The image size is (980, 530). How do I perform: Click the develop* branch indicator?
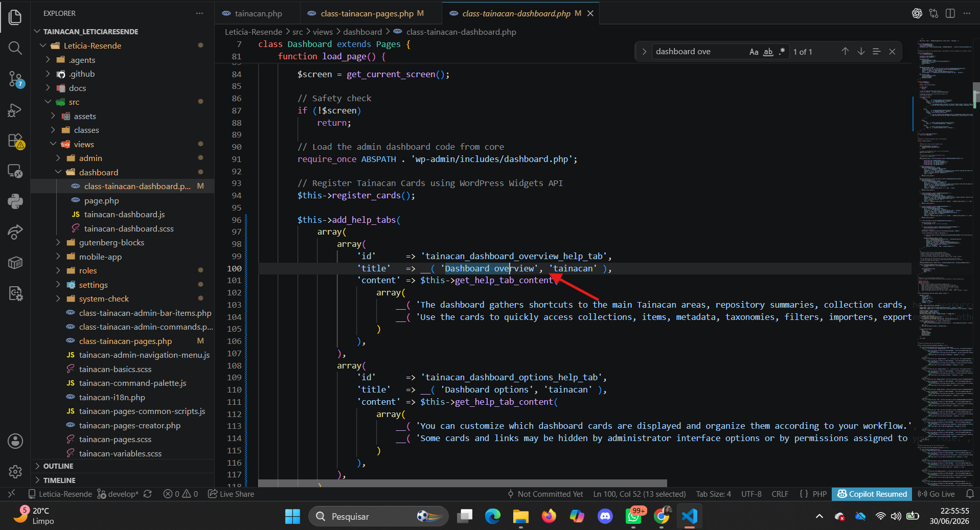tap(118, 494)
